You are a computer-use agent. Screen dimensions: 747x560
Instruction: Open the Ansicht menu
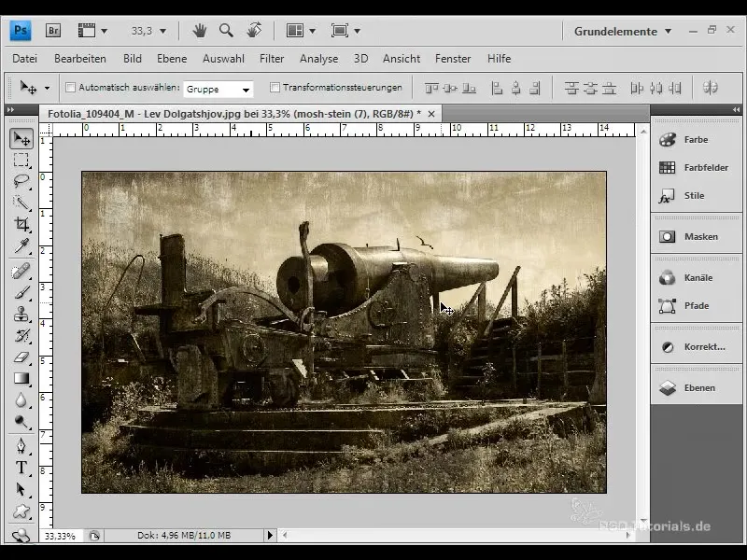(x=402, y=59)
